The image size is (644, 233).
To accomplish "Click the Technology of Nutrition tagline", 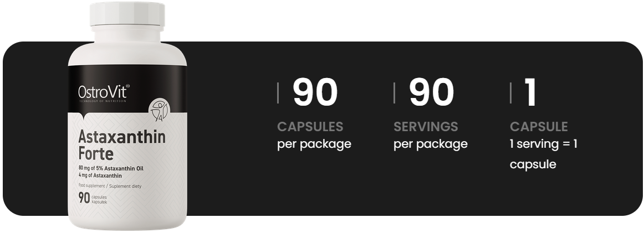I will (x=103, y=101).
